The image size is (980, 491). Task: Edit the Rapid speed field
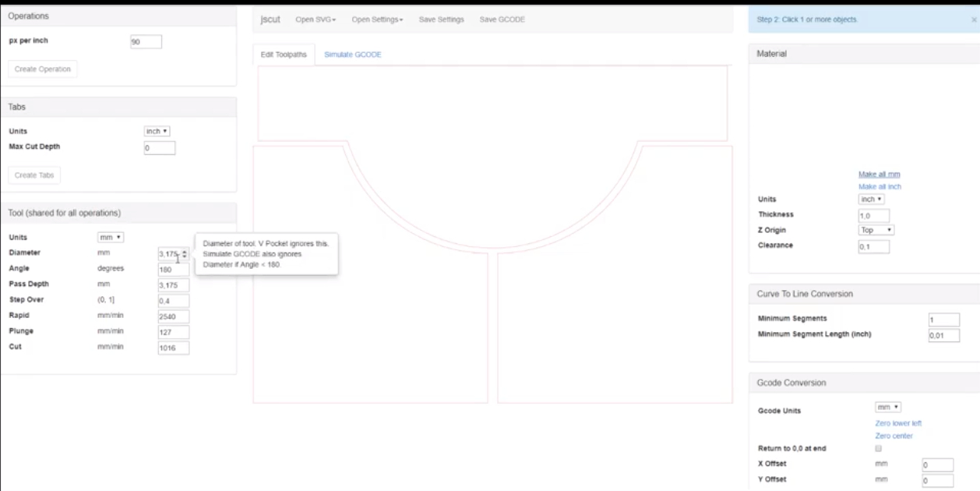(173, 316)
